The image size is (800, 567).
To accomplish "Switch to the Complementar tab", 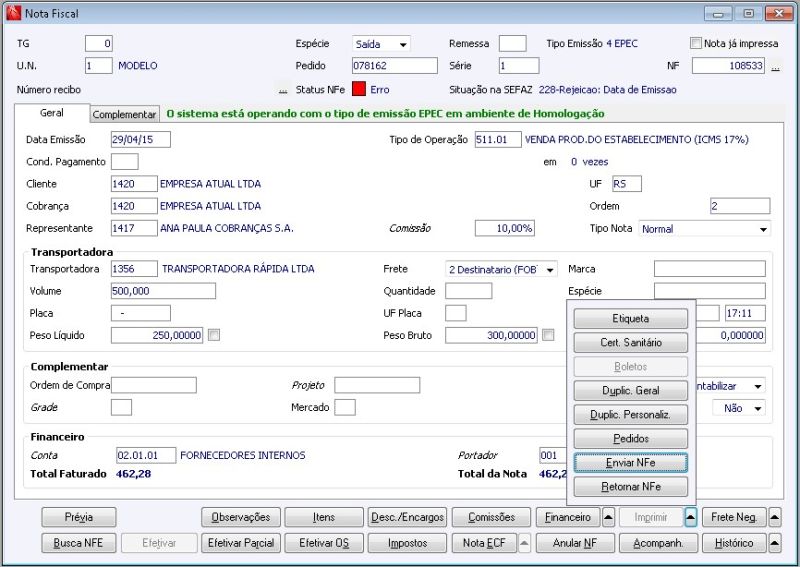I will tap(124, 114).
